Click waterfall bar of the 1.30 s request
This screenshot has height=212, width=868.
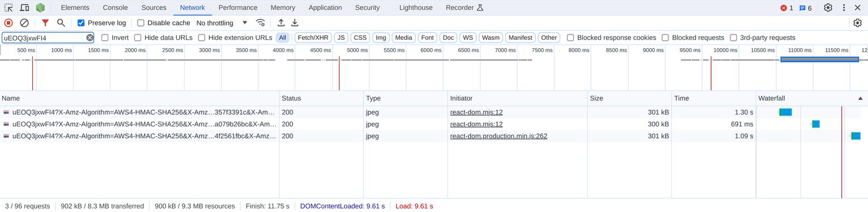[x=785, y=112]
